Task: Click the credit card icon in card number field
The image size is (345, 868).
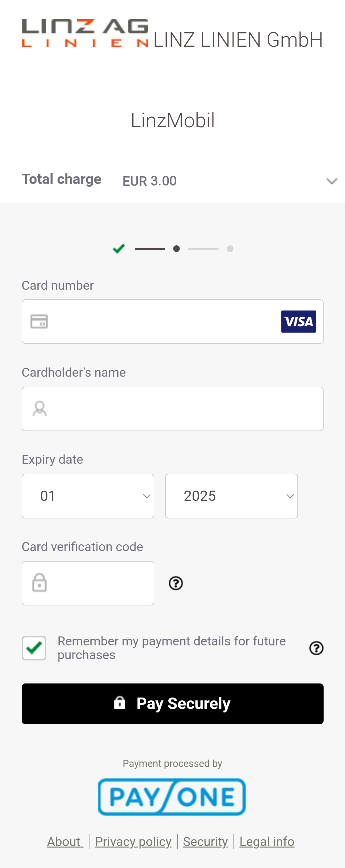Action: pos(39,321)
